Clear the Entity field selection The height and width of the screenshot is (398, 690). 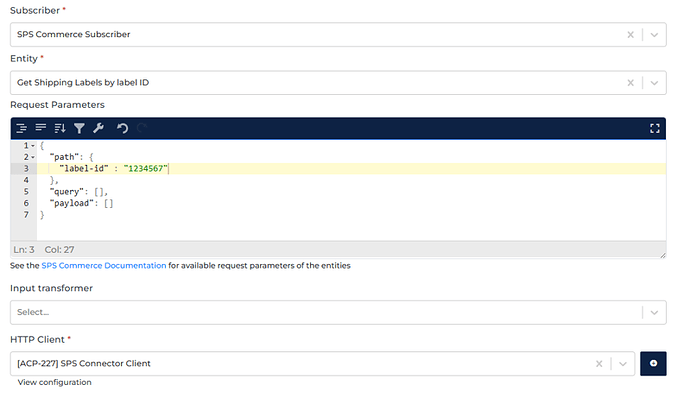(x=630, y=83)
